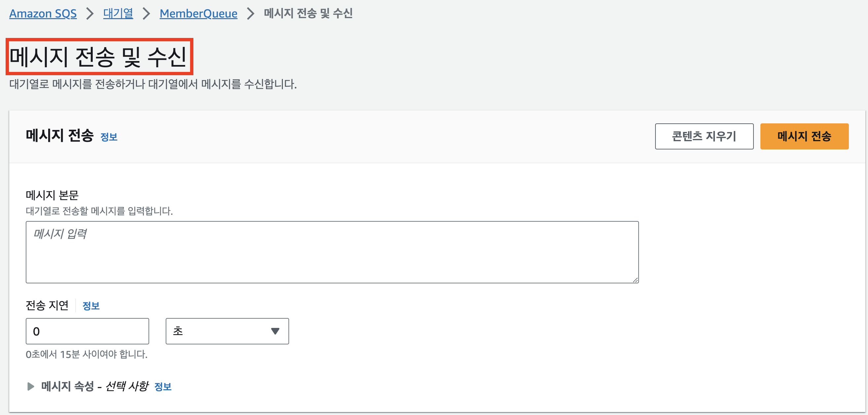Open 정보 link next to 메시지 전송 heading
This screenshot has width=868, height=415.
(x=109, y=137)
